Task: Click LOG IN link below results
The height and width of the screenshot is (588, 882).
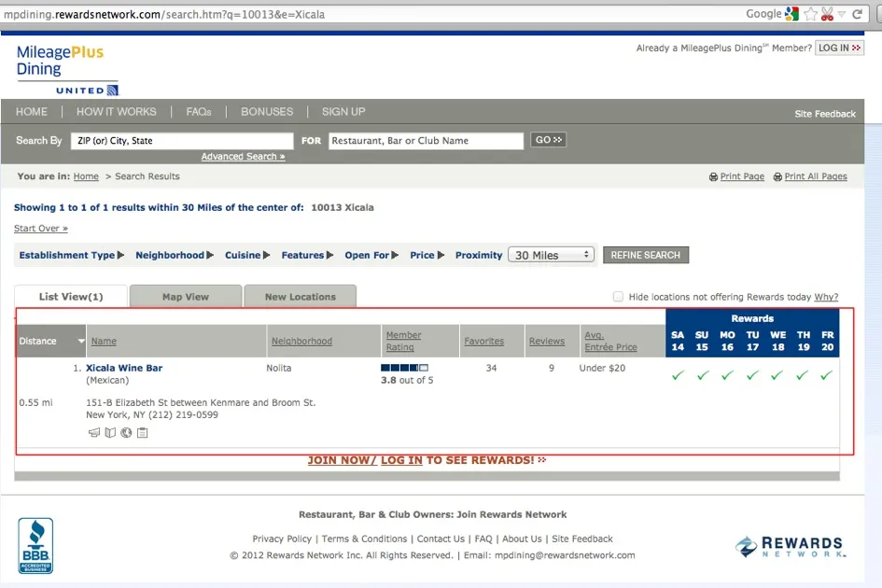Action: tap(401, 460)
